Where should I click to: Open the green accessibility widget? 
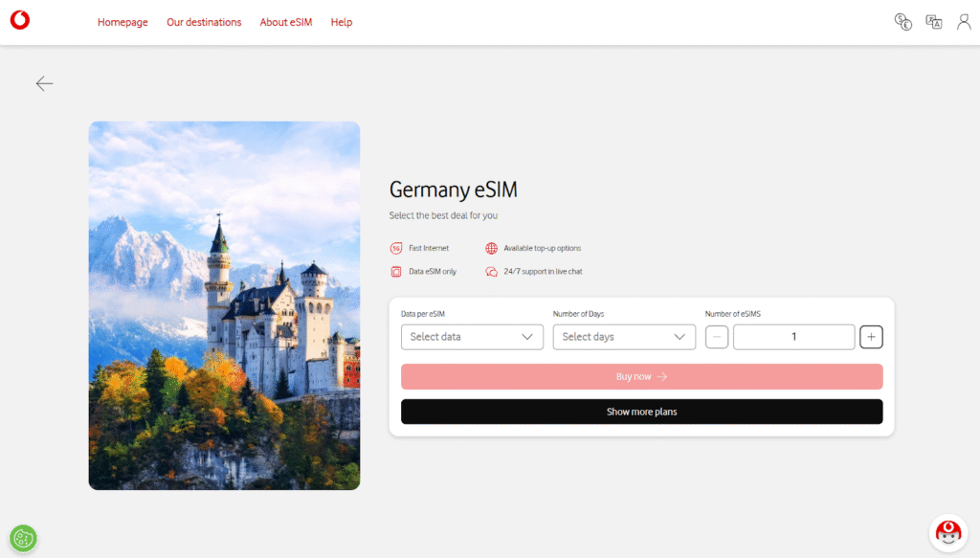coord(23,538)
